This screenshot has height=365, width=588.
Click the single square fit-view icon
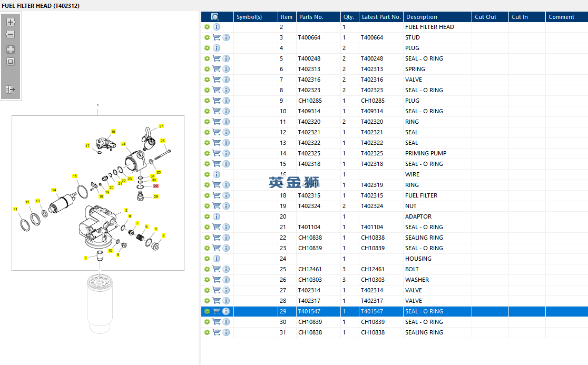tap(11, 62)
